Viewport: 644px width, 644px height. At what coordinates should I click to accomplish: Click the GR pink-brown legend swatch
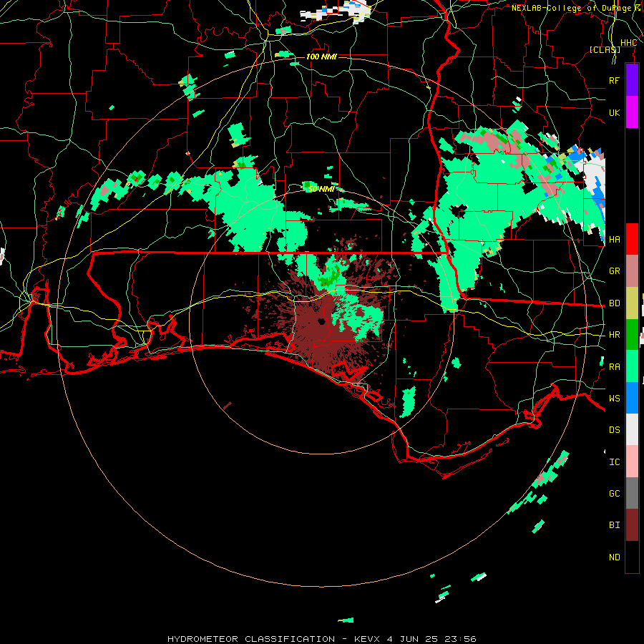[632, 270]
